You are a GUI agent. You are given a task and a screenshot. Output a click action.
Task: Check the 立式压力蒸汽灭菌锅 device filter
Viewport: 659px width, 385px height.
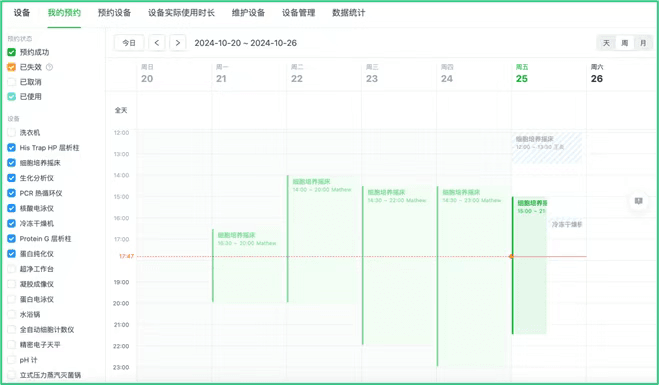(11, 375)
